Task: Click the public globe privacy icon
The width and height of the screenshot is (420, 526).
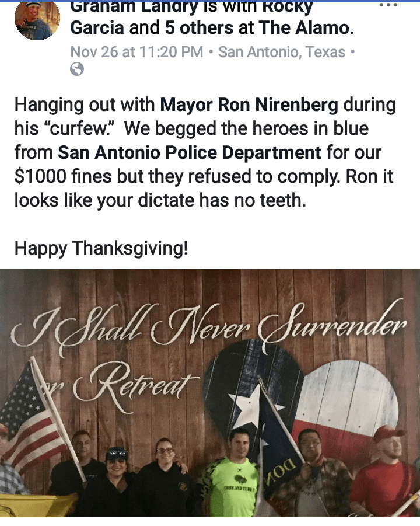Action: click(x=77, y=69)
